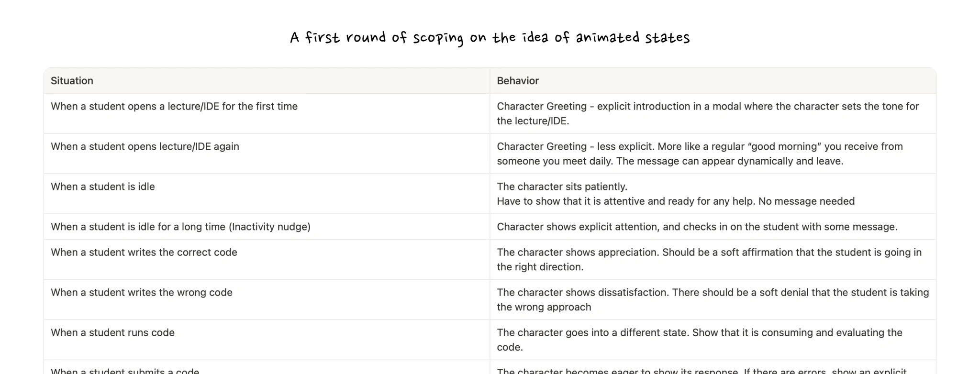Select the 'character shows appreciation' behavior cell
This screenshot has width=980, height=374.
[x=709, y=260]
